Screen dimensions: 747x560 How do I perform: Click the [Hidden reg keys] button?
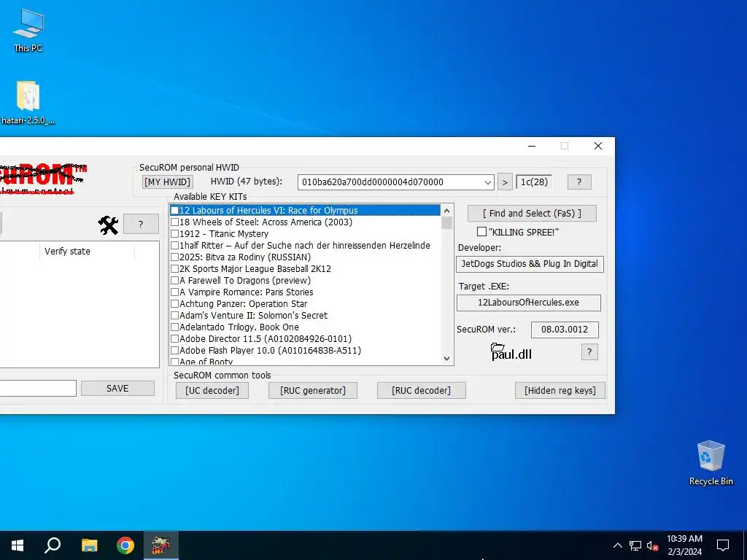tap(560, 391)
